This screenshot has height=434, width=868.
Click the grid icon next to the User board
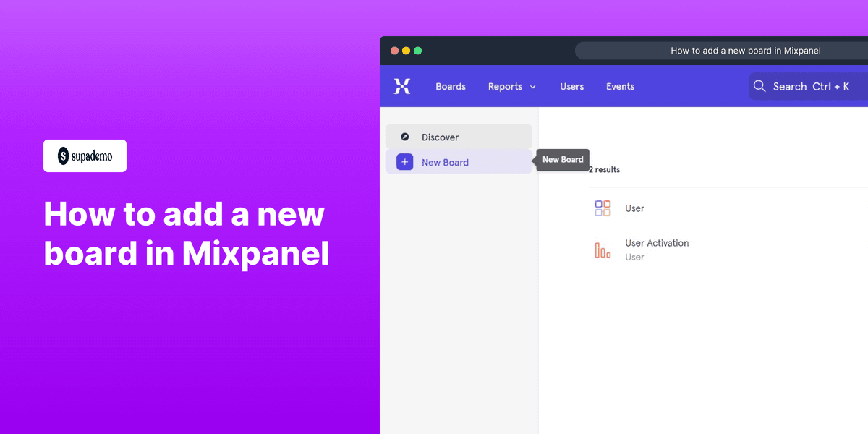(x=602, y=208)
